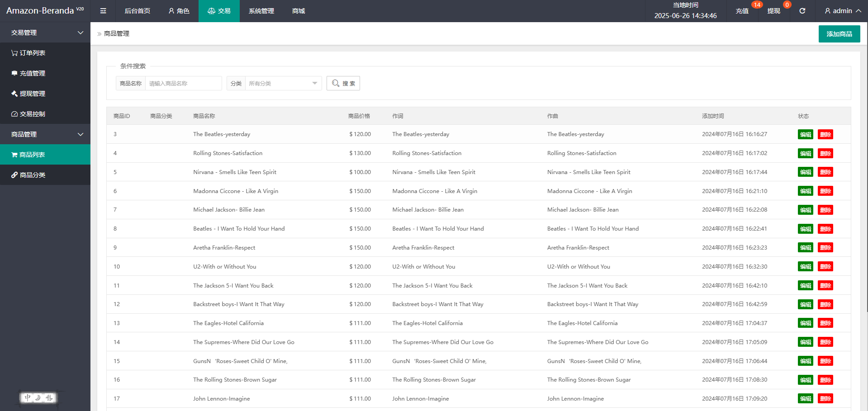Delete Madonna Ciccone - Like A Virgin row
868x411 pixels.
[x=825, y=191]
